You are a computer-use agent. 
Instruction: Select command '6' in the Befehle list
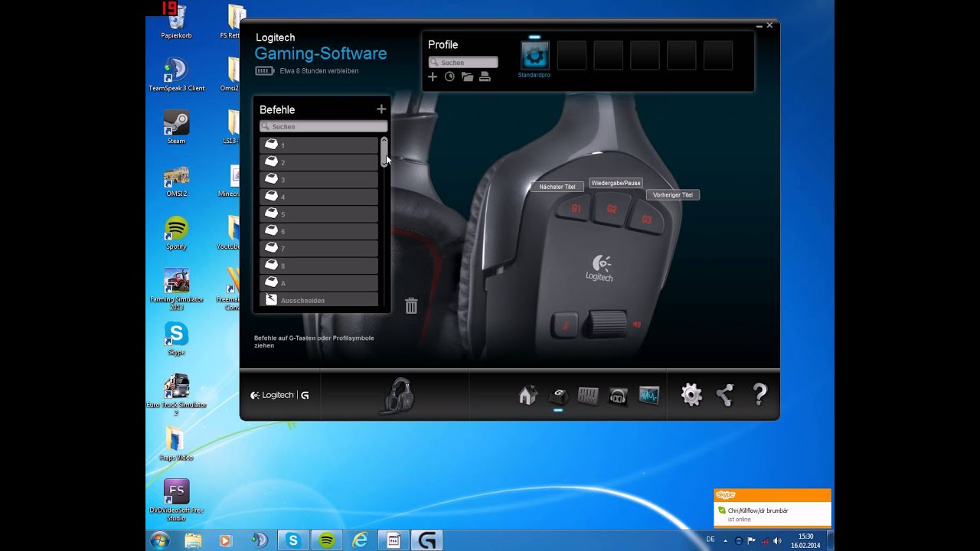pyautogui.click(x=318, y=230)
